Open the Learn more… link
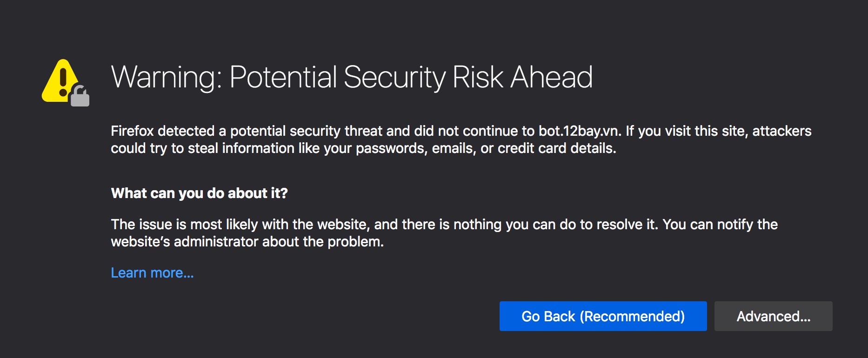 (152, 273)
